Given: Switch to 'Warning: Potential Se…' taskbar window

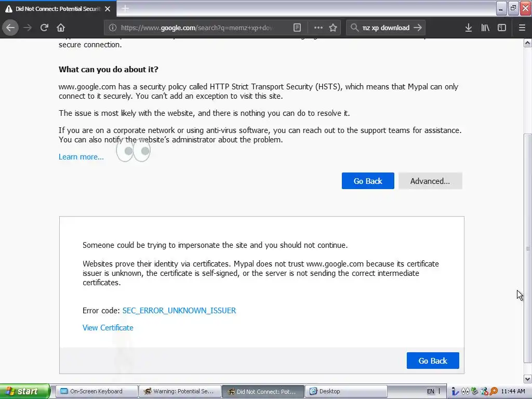Looking at the screenshot, I should click(180, 391).
